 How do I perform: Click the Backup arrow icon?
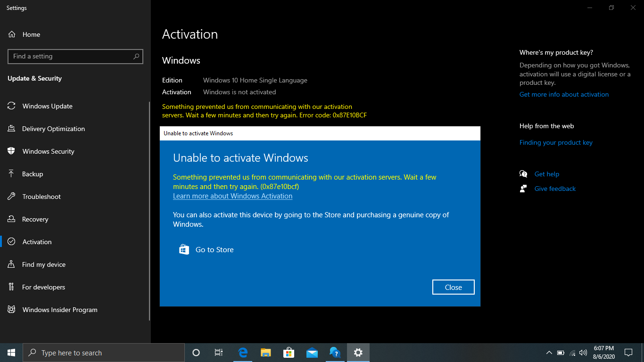point(12,174)
